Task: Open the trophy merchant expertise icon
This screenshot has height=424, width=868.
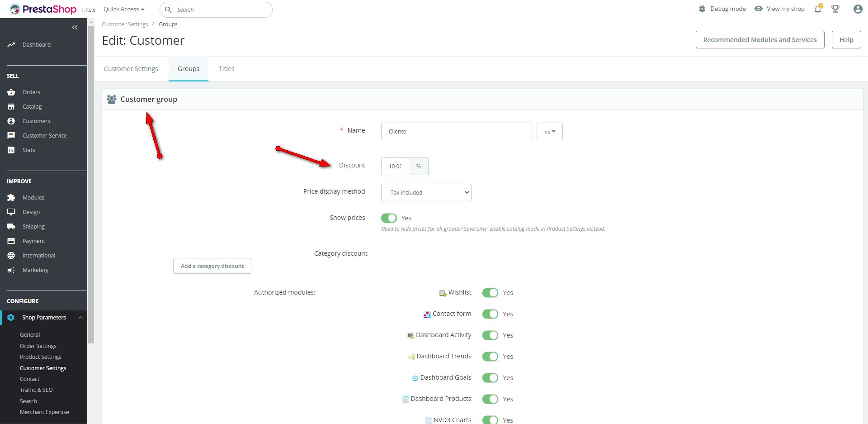Action: point(835,9)
